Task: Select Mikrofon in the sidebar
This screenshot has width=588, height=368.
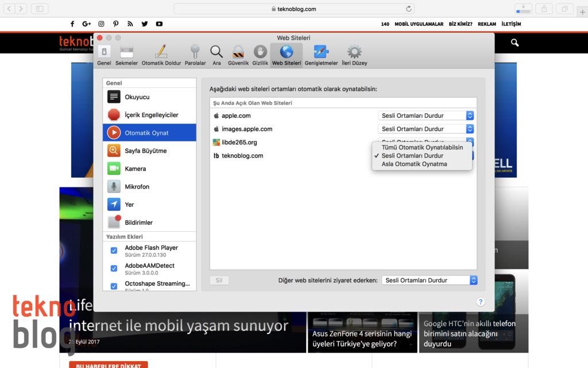Action: 149,187
